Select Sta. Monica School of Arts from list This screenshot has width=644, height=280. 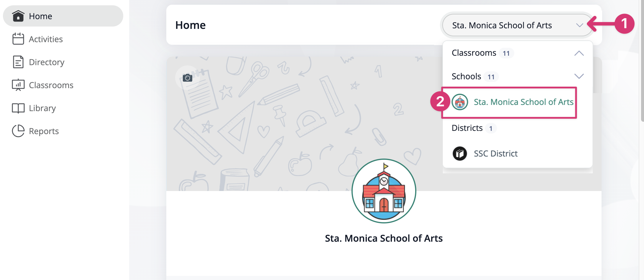[523, 102]
